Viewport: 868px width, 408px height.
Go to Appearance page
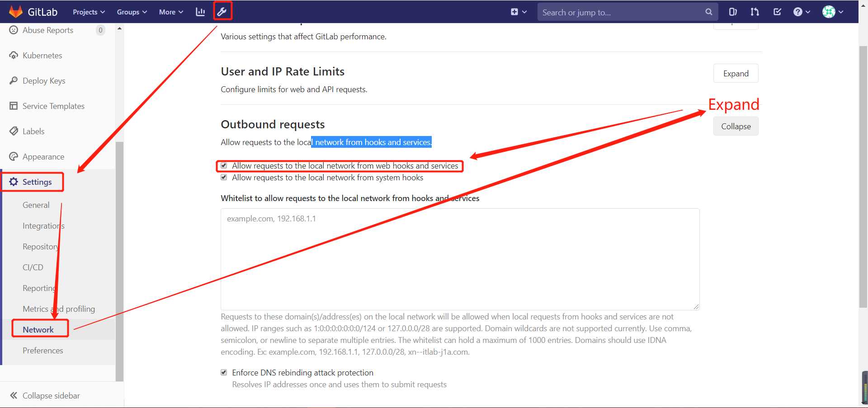tap(43, 156)
